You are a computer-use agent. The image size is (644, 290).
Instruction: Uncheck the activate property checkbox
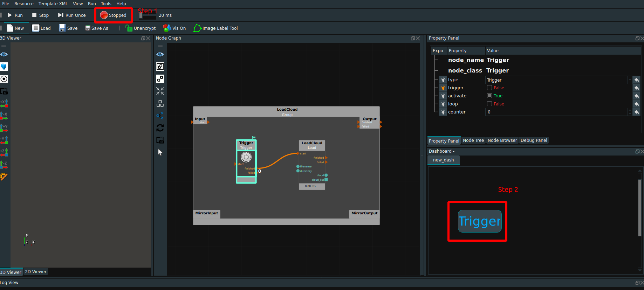click(489, 96)
